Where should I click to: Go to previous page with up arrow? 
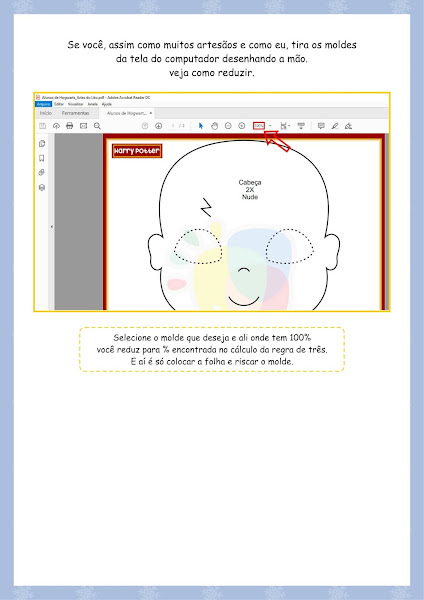[145, 126]
